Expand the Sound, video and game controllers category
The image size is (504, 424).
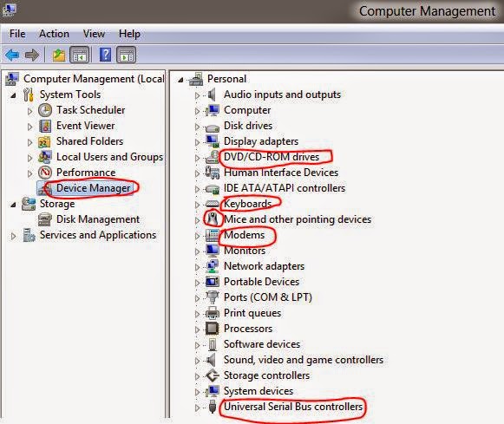(197, 361)
